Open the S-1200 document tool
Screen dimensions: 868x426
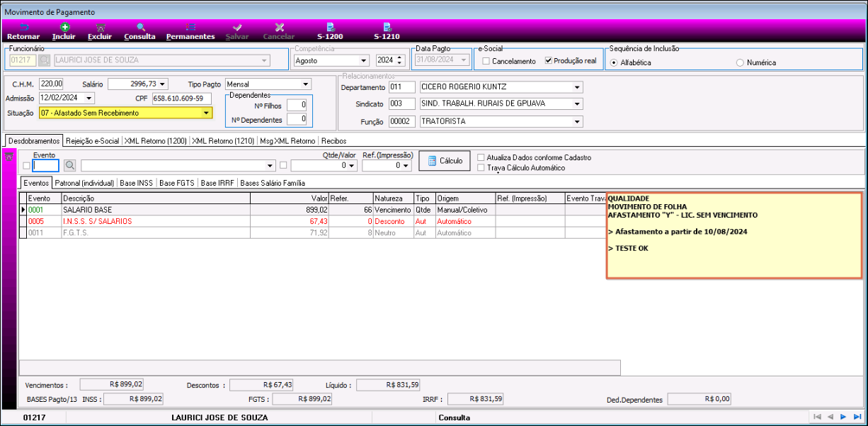pos(330,27)
